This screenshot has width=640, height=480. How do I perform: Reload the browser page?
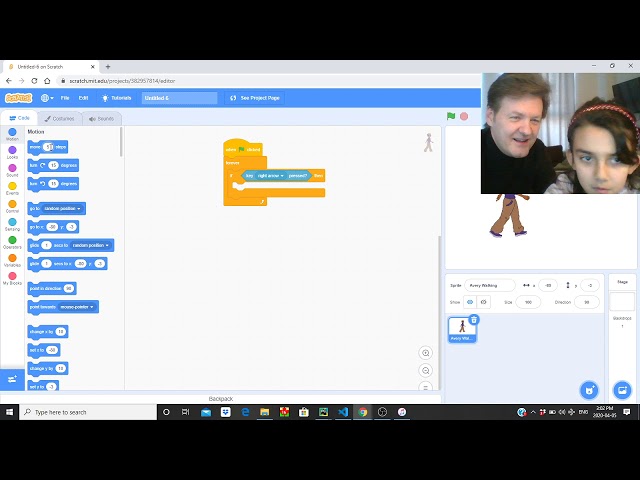click(34, 81)
